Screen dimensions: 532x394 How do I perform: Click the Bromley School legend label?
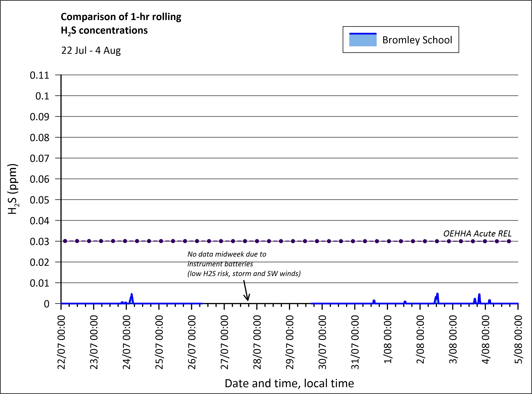point(417,40)
